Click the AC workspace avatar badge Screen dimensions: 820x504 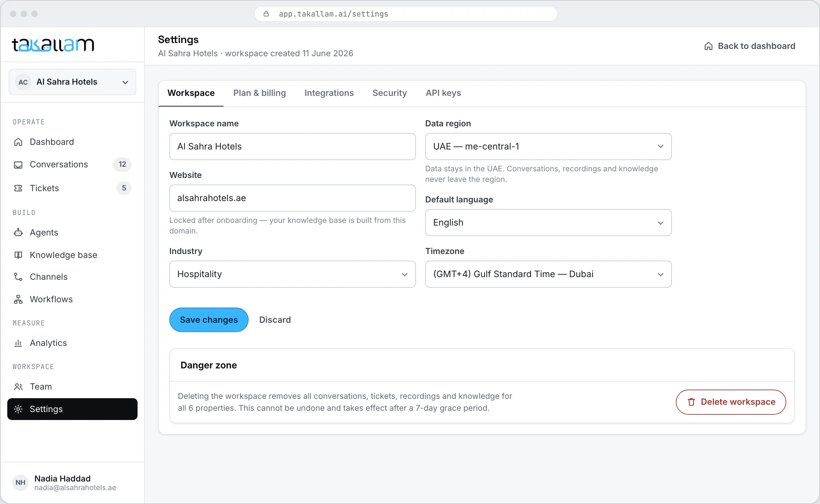click(23, 82)
